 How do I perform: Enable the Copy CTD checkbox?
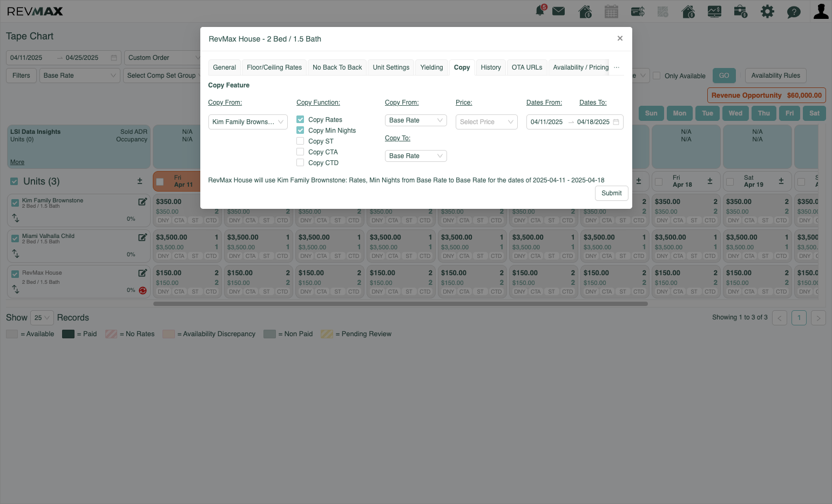point(300,162)
